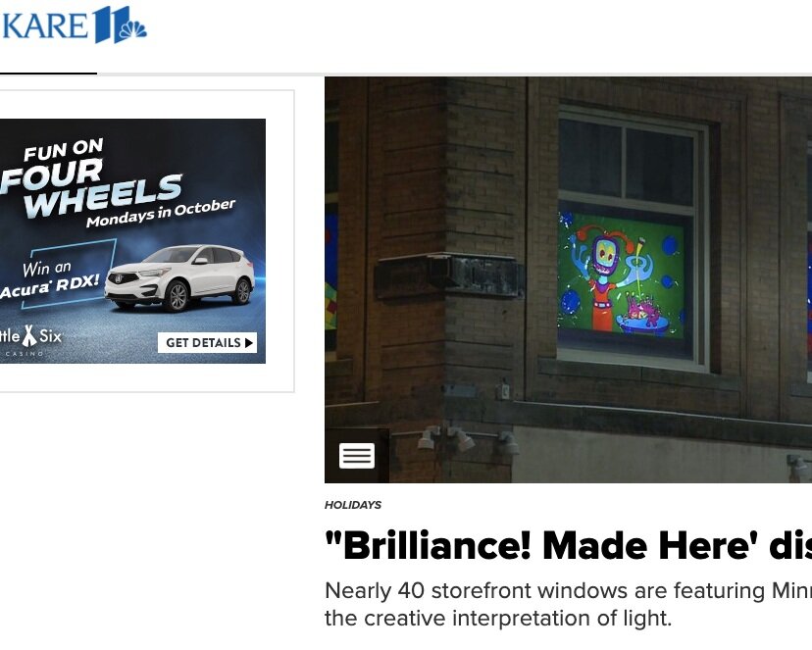Open the image caption list icon
The image size is (812, 650).
[x=357, y=456]
